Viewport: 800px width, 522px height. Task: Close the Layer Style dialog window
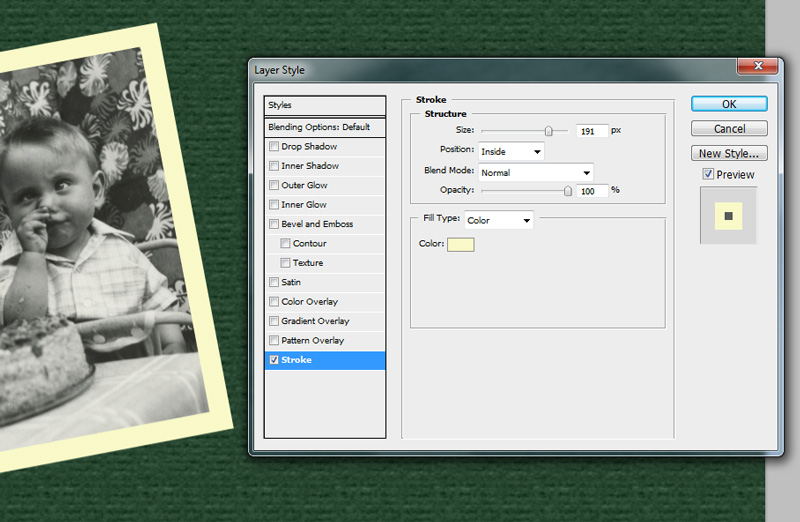tap(757, 67)
